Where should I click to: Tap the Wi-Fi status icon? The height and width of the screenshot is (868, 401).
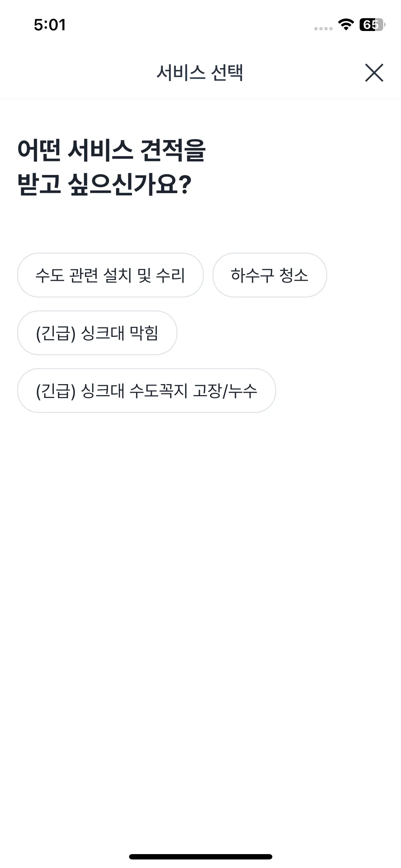345,25
